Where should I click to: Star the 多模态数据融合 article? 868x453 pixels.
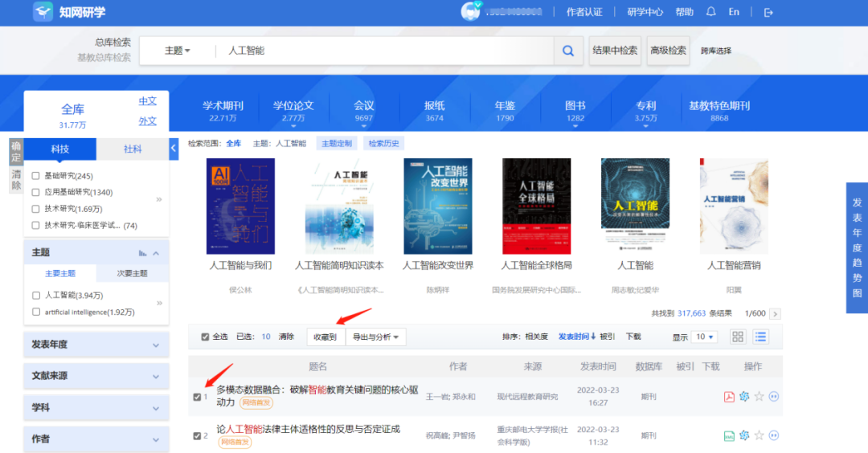(759, 396)
